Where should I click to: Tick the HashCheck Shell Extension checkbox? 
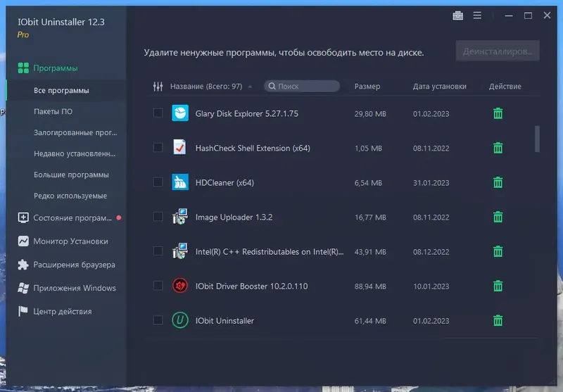(158, 148)
